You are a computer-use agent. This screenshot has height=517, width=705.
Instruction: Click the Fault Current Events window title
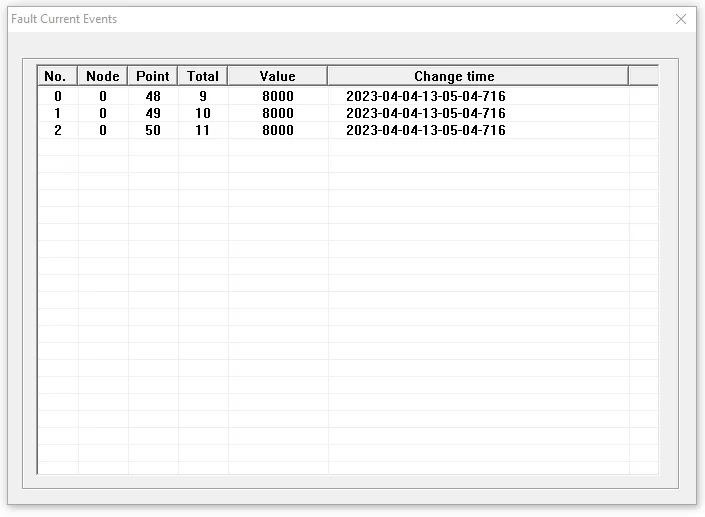64,19
